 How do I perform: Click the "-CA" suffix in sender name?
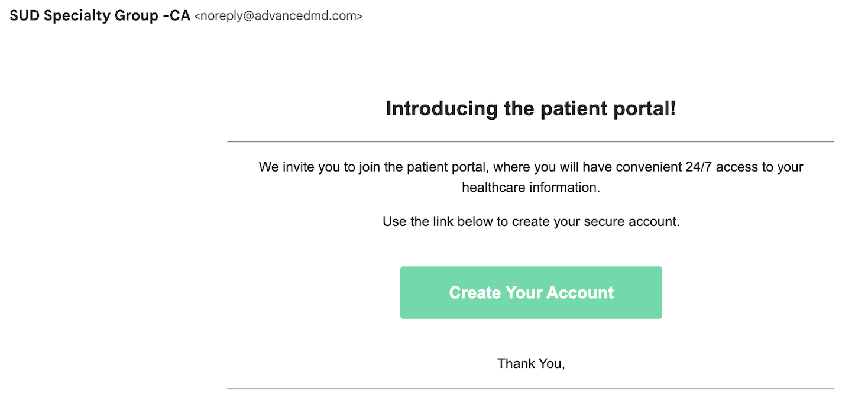point(176,16)
